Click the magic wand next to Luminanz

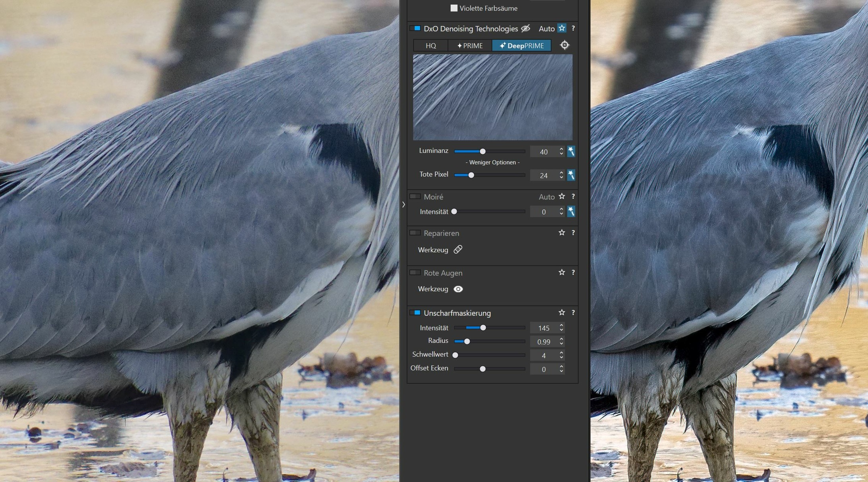point(571,152)
